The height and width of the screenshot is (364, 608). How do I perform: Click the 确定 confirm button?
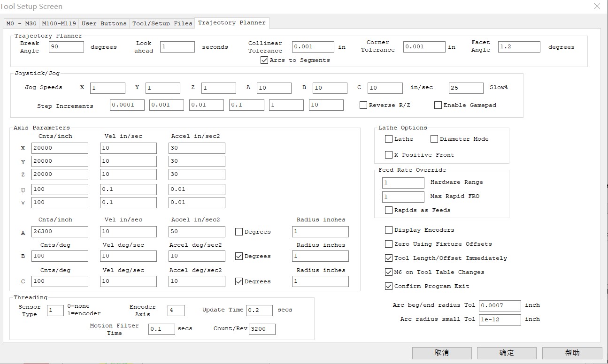[x=507, y=353]
